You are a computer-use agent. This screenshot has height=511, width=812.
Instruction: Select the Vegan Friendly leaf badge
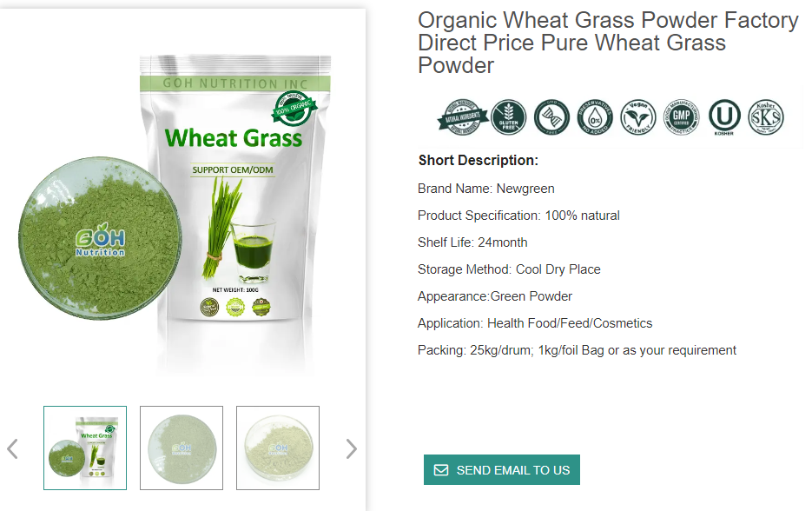tap(638, 117)
